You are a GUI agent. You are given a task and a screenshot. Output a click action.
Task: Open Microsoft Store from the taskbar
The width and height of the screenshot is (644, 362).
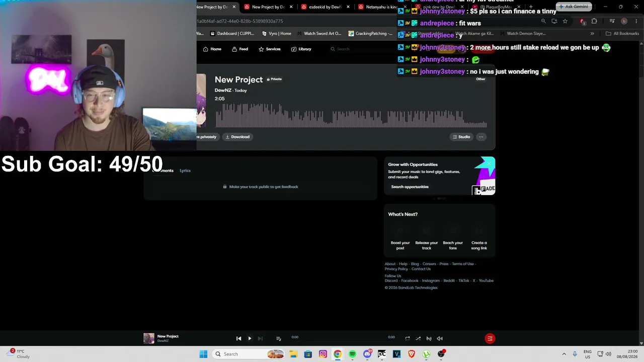point(308,354)
